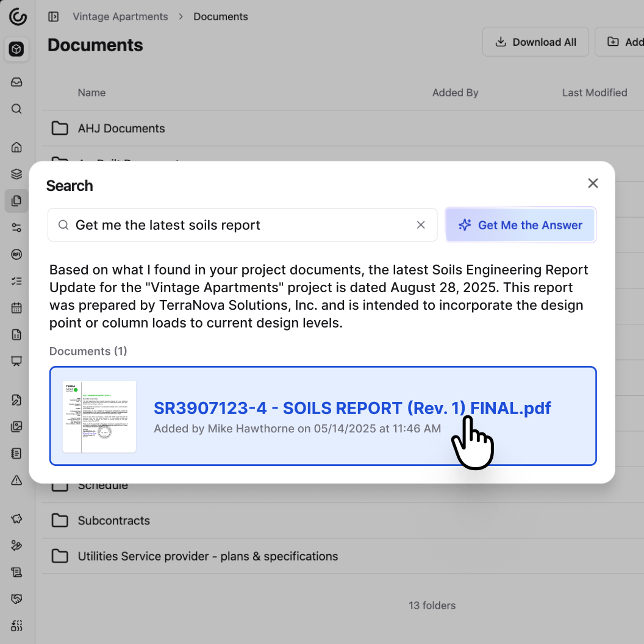This screenshot has width=644, height=644.
Task: Open the warning triangle issues icon
Action: tap(16, 480)
